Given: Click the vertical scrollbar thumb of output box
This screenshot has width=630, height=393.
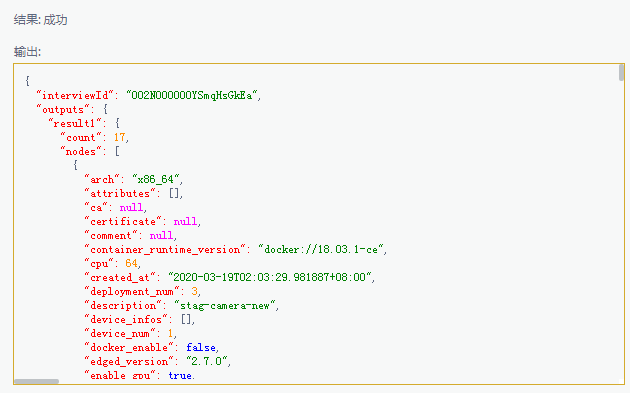Looking at the screenshot, I should point(621,73).
